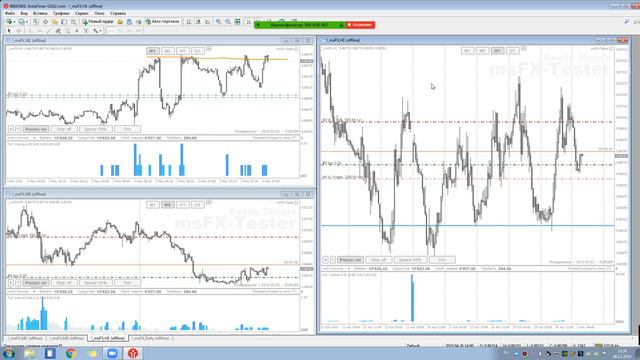Image resolution: width=640 pixels, height=360 pixels.
Task: Click the tile windows toolbar icon
Action: click(x=238, y=22)
